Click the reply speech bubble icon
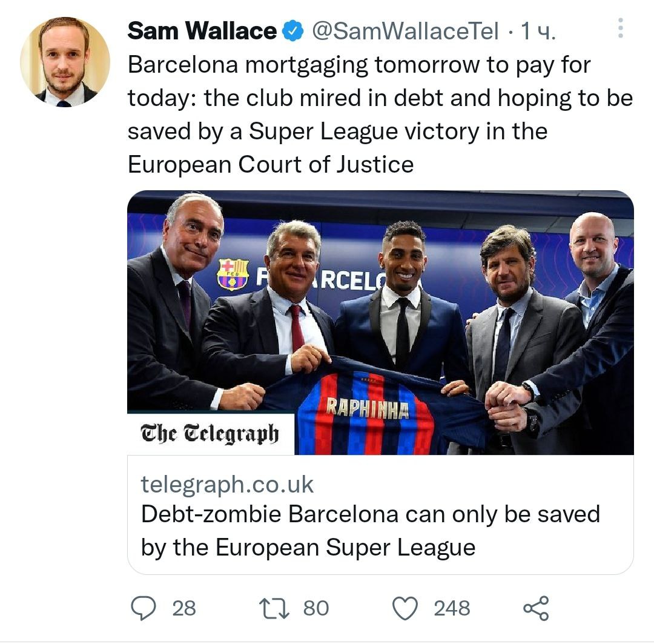 (x=144, y=608)
